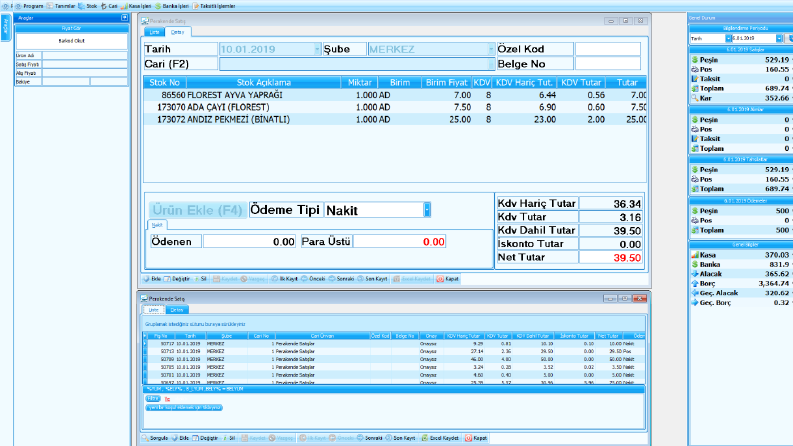Open the date picker dropdown in Genel Durum
This screenshot has height=446, width=793.
click(779, 38)
